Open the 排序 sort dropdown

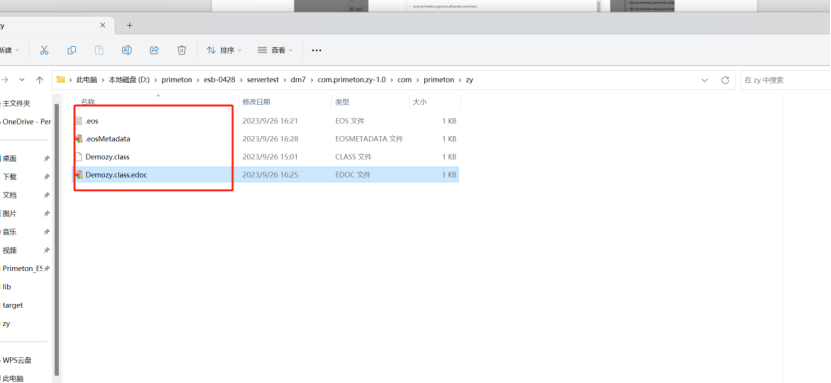coord(224,50)
